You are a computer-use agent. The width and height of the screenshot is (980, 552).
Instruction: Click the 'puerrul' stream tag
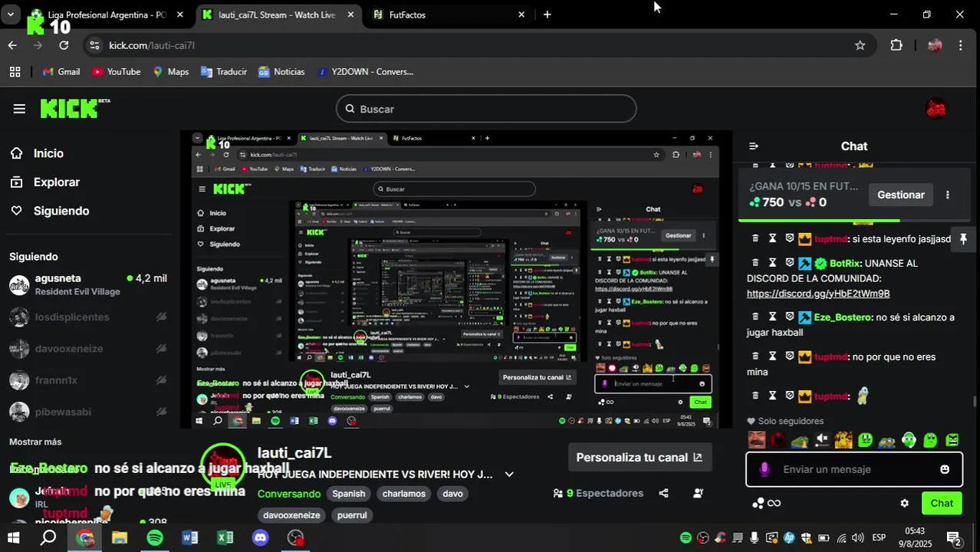pos(352,515)
